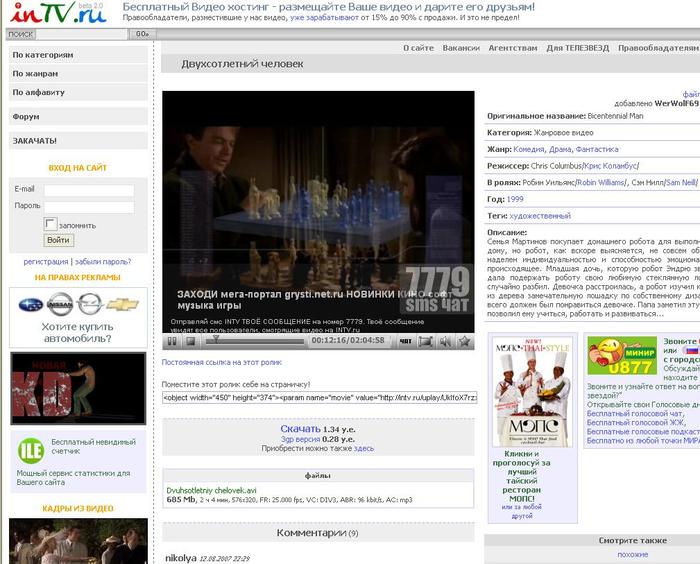Open the Форум menu item
Viewport: 700px width, 564px height.
point(78,117)
